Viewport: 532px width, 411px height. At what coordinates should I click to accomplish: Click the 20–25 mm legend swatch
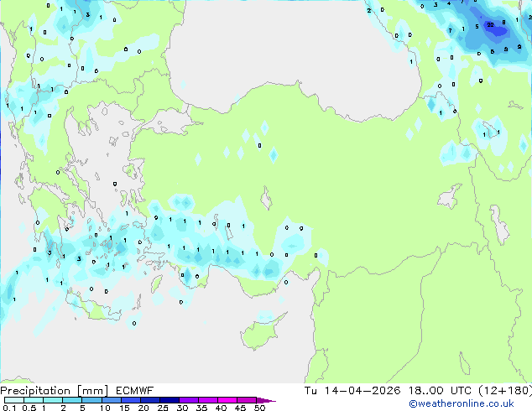149,400
